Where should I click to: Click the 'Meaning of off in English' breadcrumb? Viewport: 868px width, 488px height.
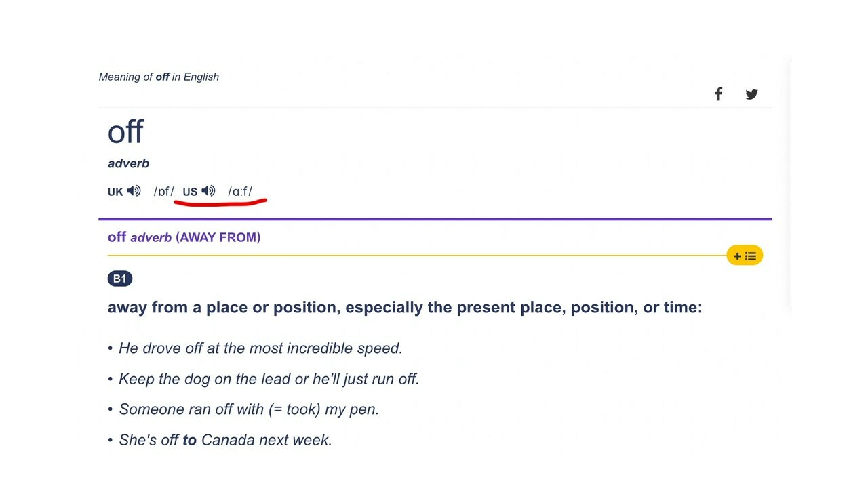pyautogui.click(x=159, y=77)
